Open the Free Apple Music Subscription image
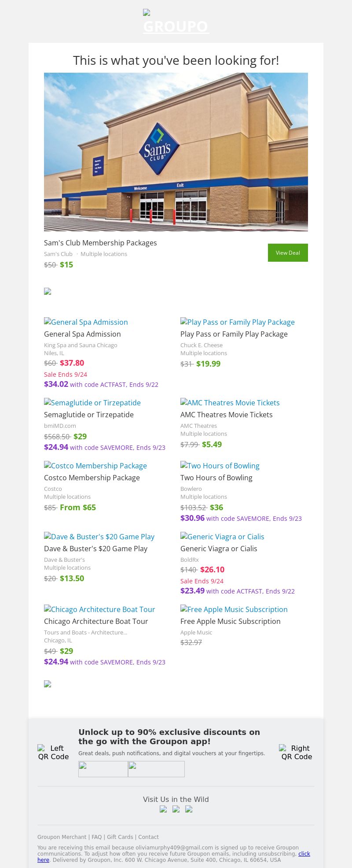The image size is (352, 868). (x=234, y=609)
